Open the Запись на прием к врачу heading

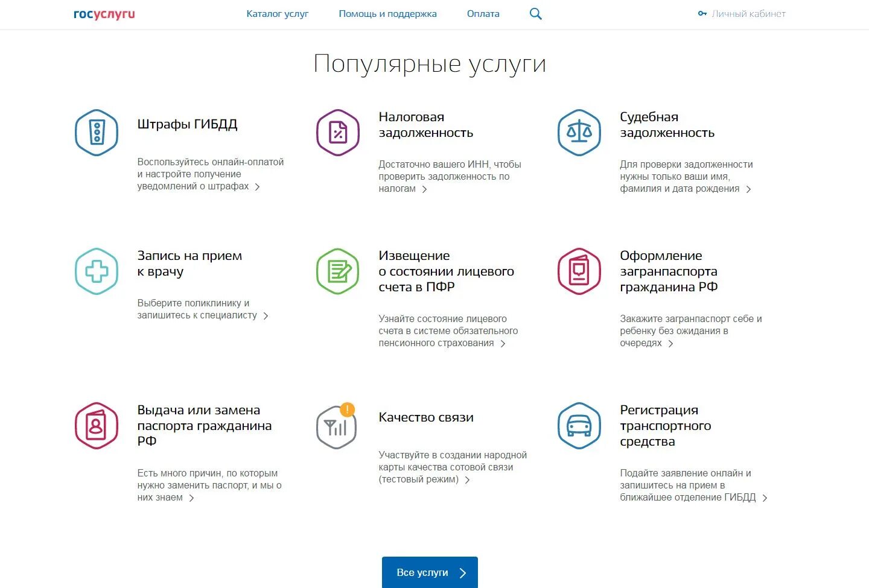point(189,264)
